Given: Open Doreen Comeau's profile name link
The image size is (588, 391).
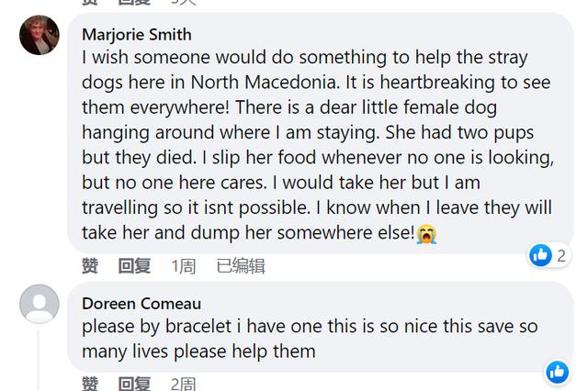Looking at the screenshot, I should pos(141,303).
